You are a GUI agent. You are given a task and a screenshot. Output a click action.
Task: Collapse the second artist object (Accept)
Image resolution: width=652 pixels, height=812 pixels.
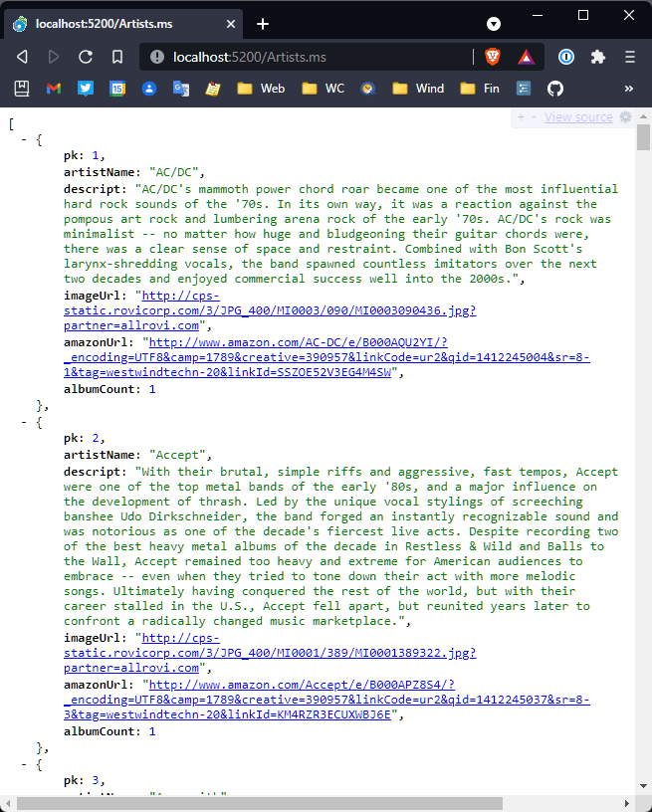[x=24, y=422]
